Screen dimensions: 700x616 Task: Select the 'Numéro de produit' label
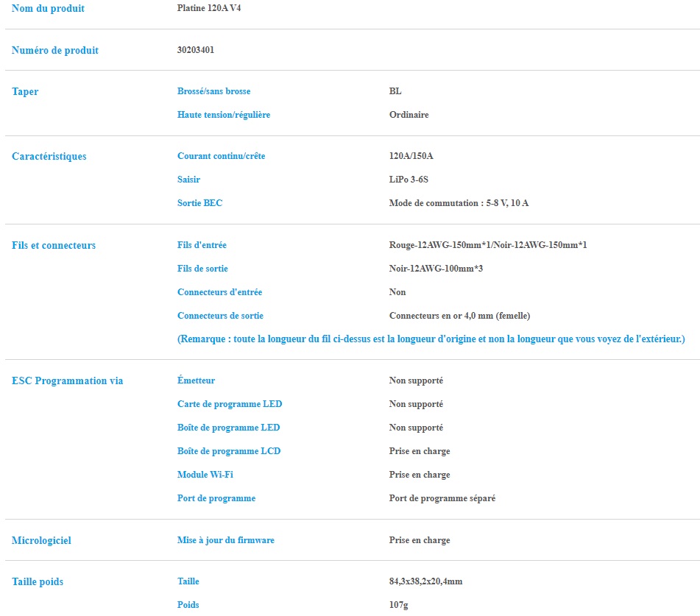tap(55, 50)
